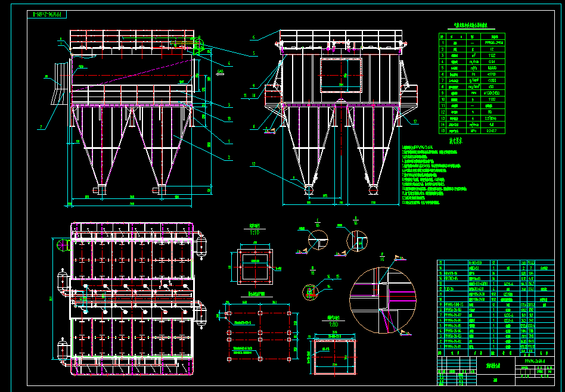565x392 pixels.
Task: Select the large circular enlarged detail view
Action: coord(383,300)
